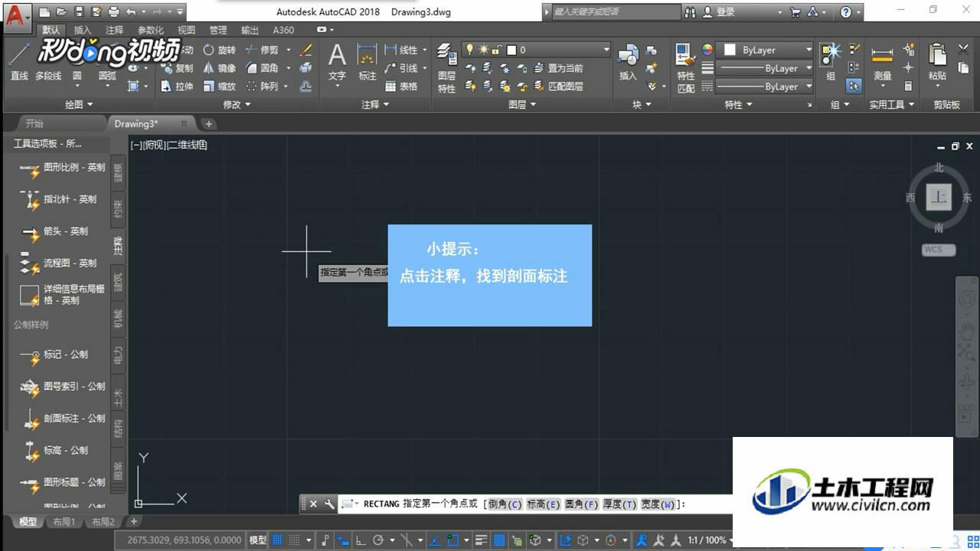Open the ByLayer color dropdown
Screen dimensions: 980x551
[766, 50]
